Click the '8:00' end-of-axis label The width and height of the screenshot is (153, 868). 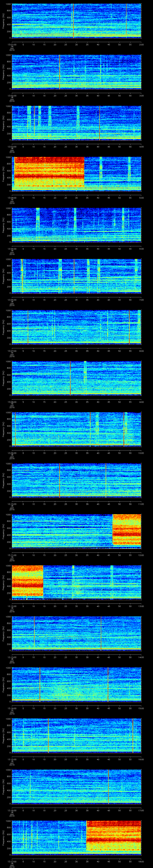(x=141, y=351)
